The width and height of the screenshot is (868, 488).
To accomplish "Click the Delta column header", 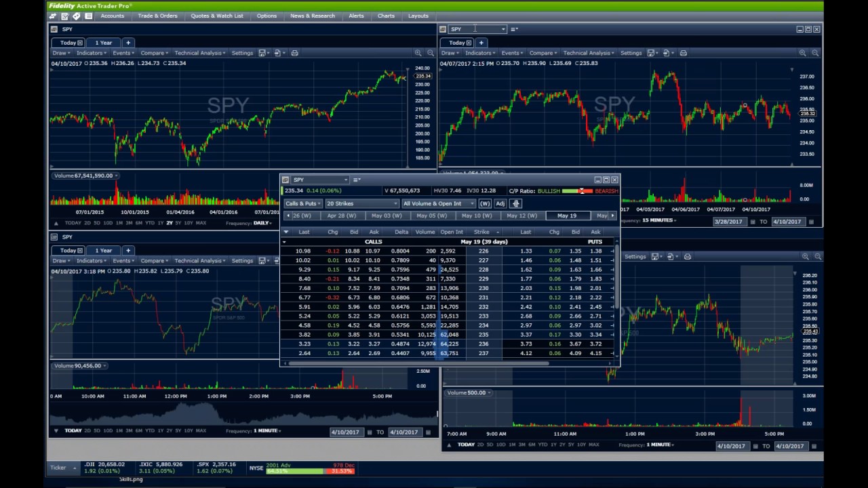I will [x=401, y=232].
